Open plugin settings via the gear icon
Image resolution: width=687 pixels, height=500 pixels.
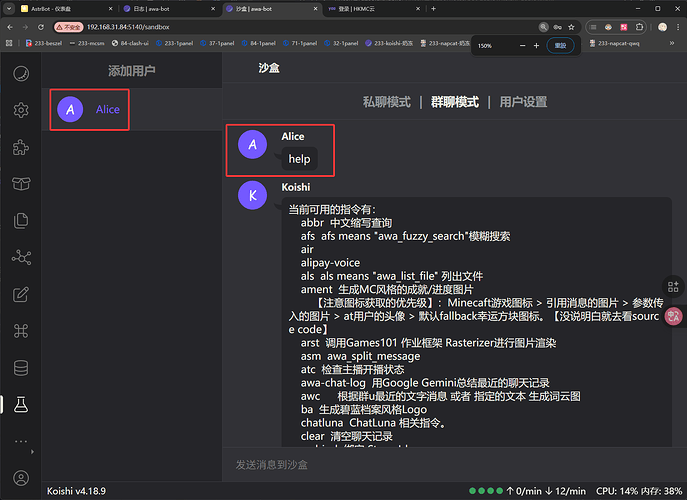[x=21, y=110]
